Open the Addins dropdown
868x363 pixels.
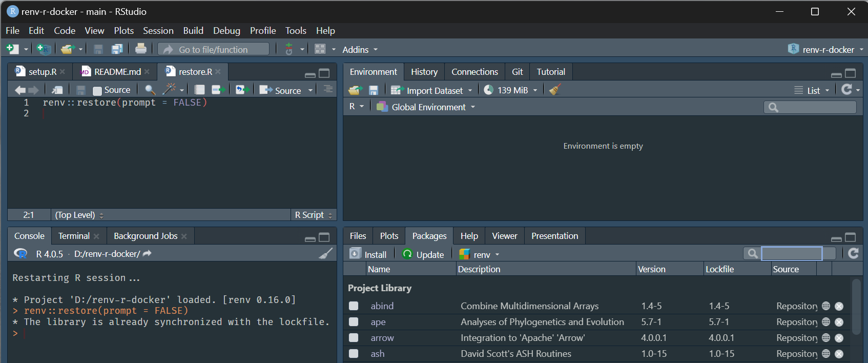[x=360, y=49]
